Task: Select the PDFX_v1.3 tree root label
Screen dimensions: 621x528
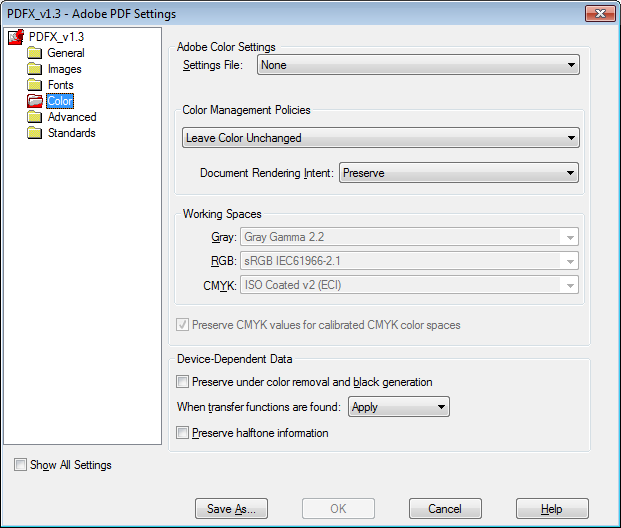Action: click(x=56, y=37)
